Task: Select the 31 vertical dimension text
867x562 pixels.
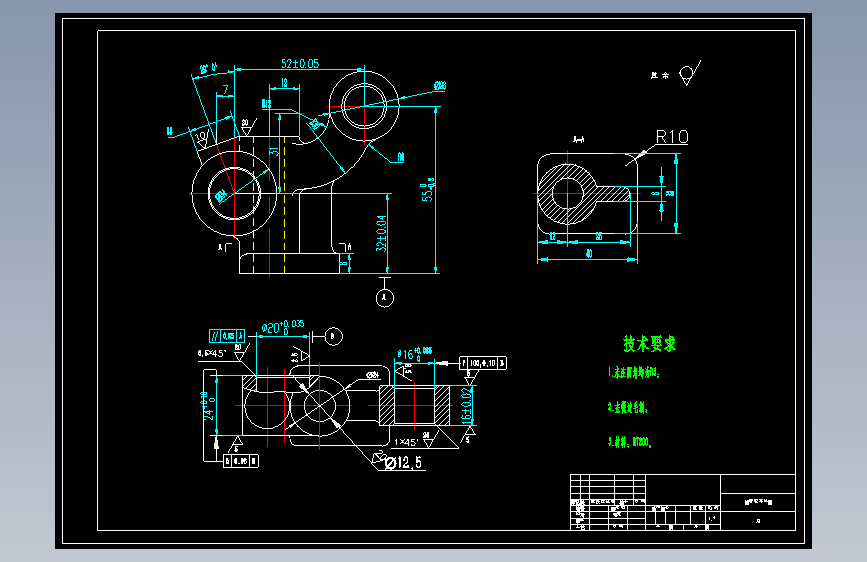Action: click(x=274, y=151)
